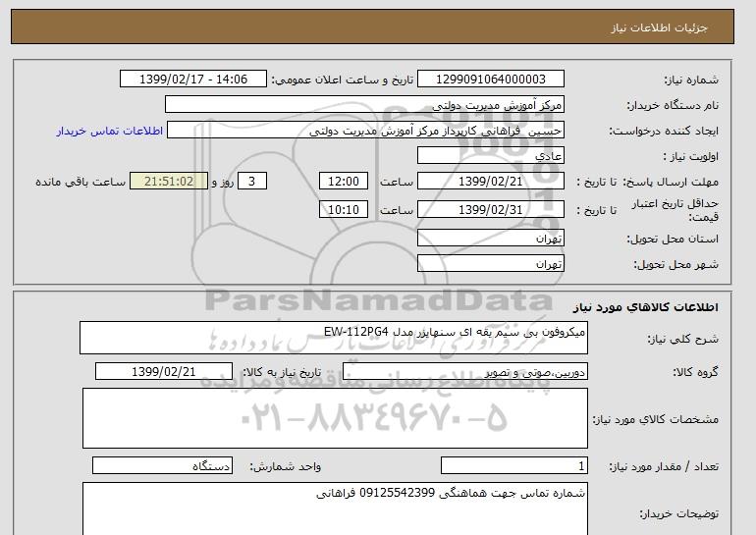Click the page header جزئیات اطلاعات نیاز
Image resolution: width=756 pixels, height=535 pixels.
pyautogui.click(x=660, y=27)
